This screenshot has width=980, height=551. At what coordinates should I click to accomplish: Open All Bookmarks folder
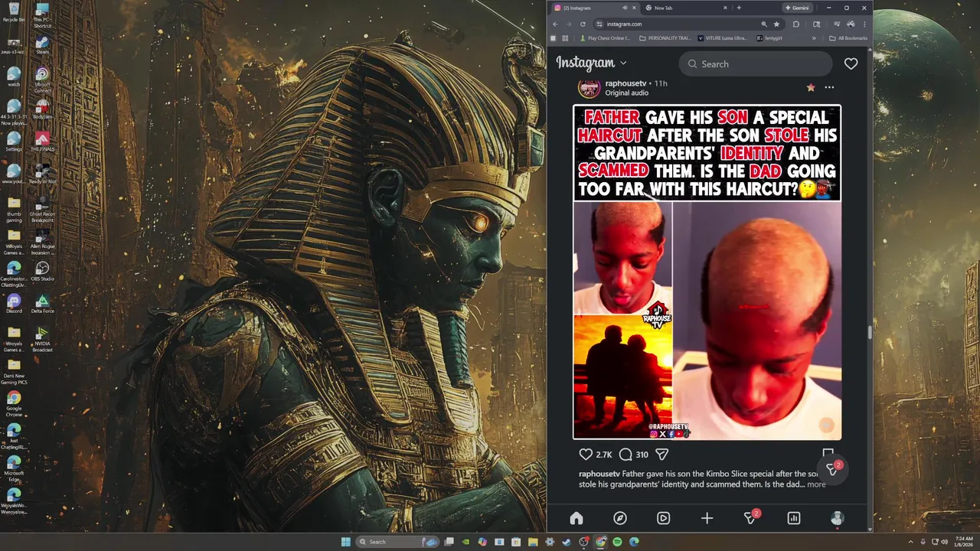[x=848, y=38]
